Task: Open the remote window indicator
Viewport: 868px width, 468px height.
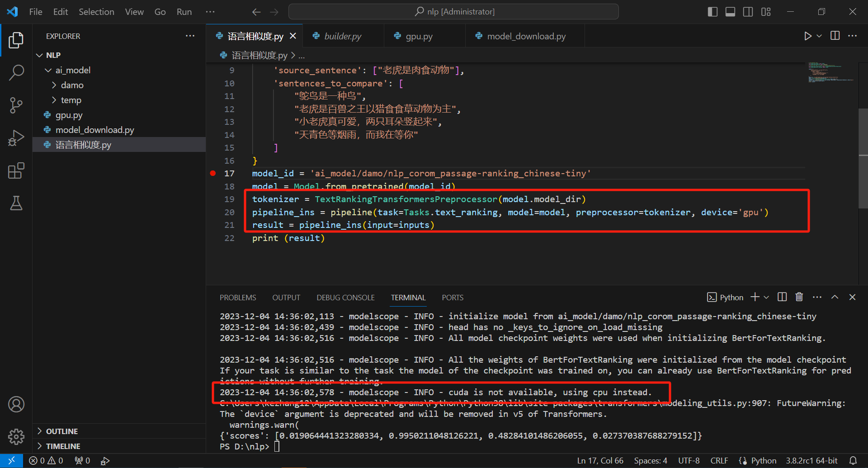Action: (x=12, y=461)
